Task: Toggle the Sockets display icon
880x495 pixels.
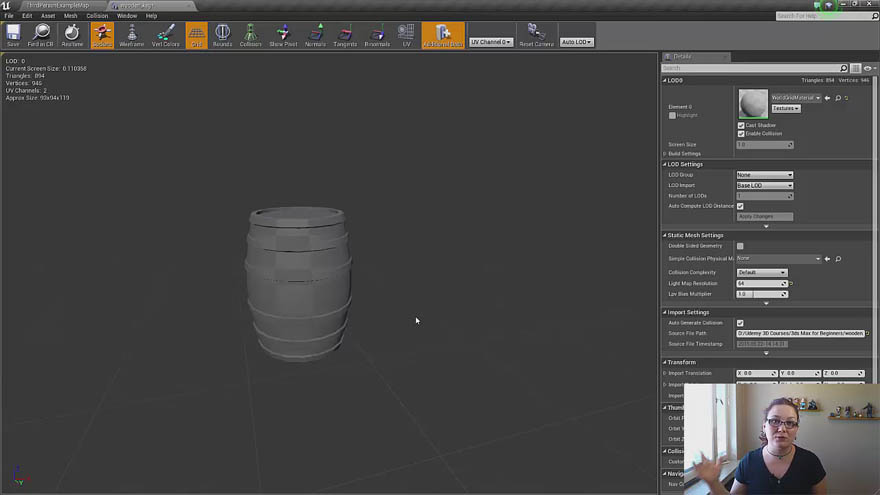Action: coord(102,35)
